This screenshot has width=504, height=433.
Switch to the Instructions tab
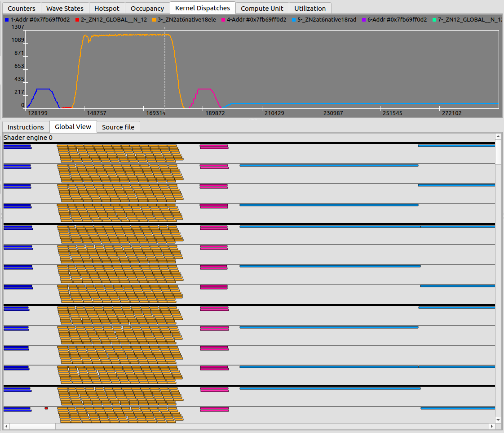(26, 127)
